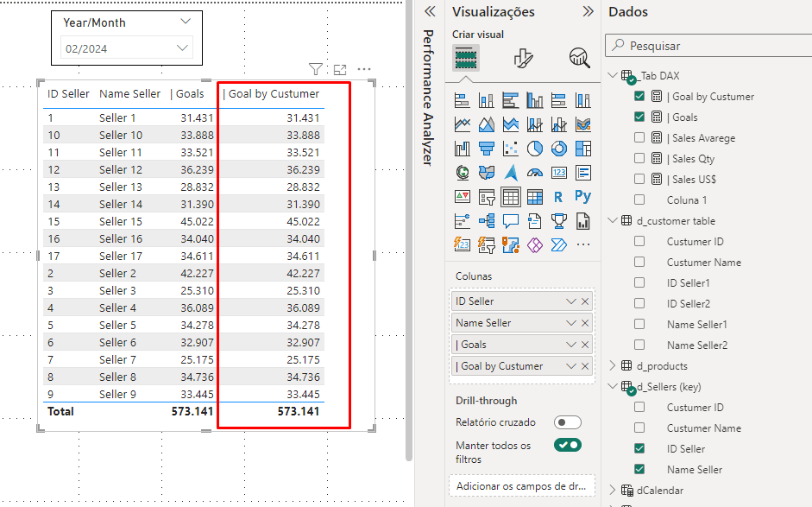
Task: Select the clustered bar chart visual
Action: tap(511, 100)
